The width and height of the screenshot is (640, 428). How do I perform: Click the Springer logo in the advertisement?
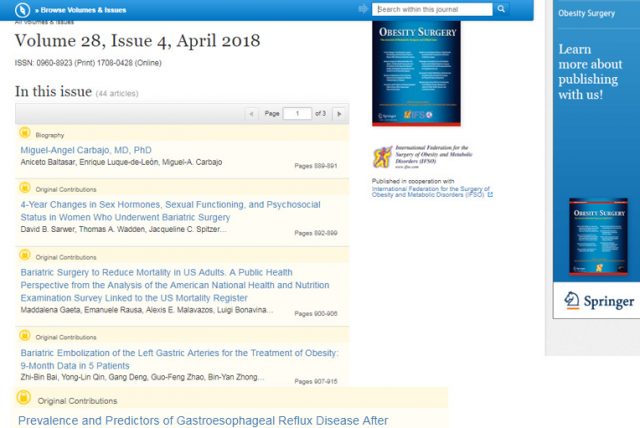[x=598, y=300]
